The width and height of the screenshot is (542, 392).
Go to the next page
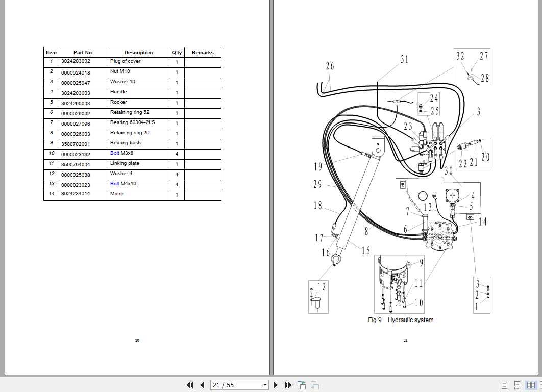pos(275,385)
